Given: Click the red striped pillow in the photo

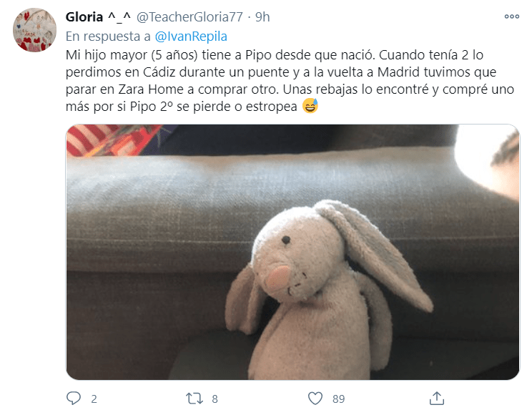Looking at the screenshot, I should tap(109, 139).
